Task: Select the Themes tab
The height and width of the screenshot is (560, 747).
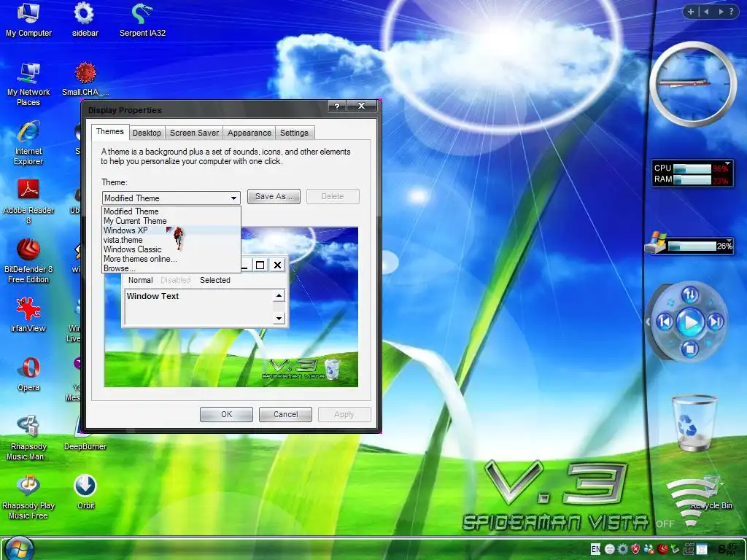Action: [110, 131]
